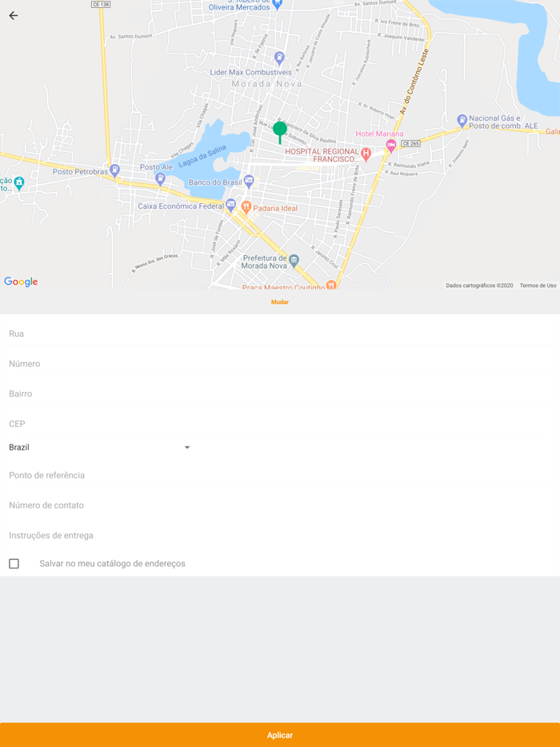Click the CE-265 road shield

click(411, 143)
